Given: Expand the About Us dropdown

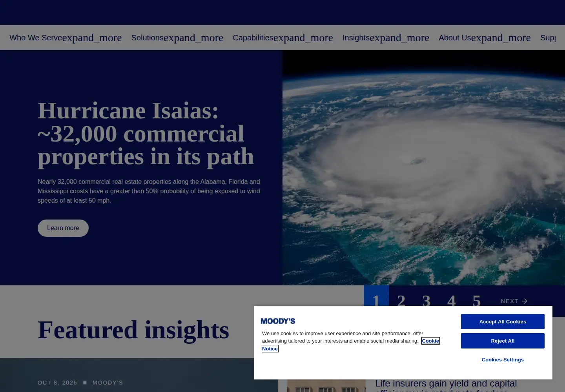Looking at the screenshot, I should tap(485, 38).
